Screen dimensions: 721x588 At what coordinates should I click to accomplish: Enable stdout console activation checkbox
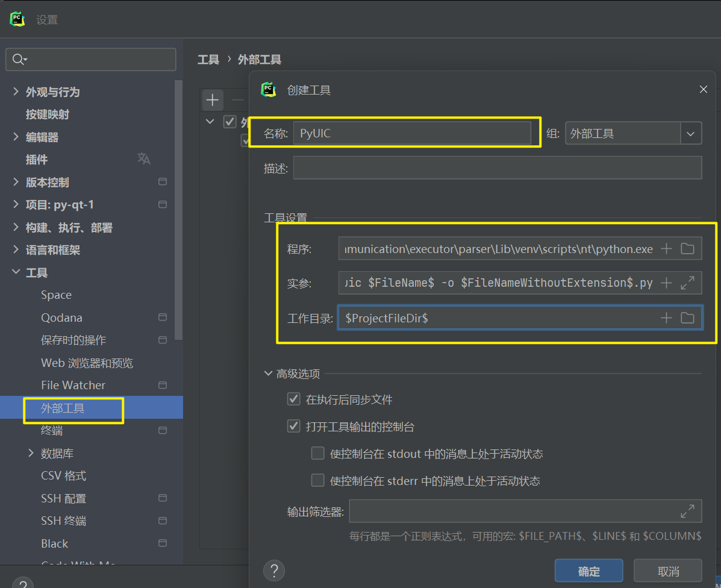click(317, 454)
